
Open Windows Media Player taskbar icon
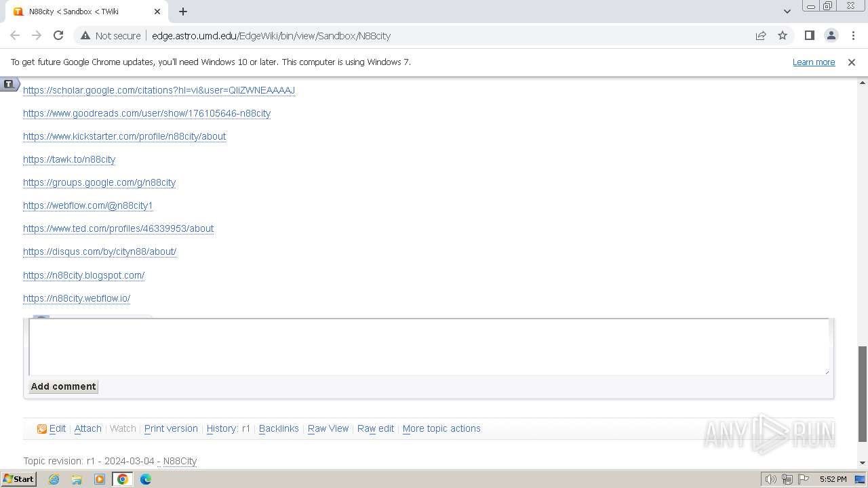[100, 479]
